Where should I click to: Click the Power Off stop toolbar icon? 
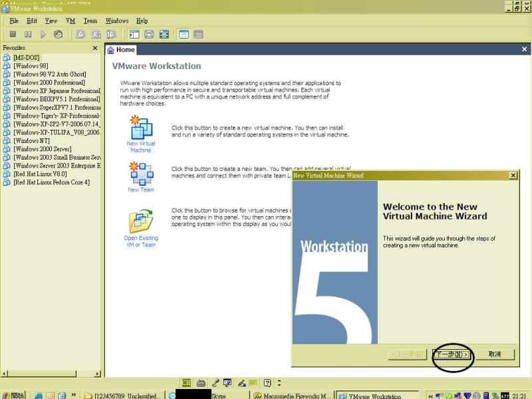13,35
